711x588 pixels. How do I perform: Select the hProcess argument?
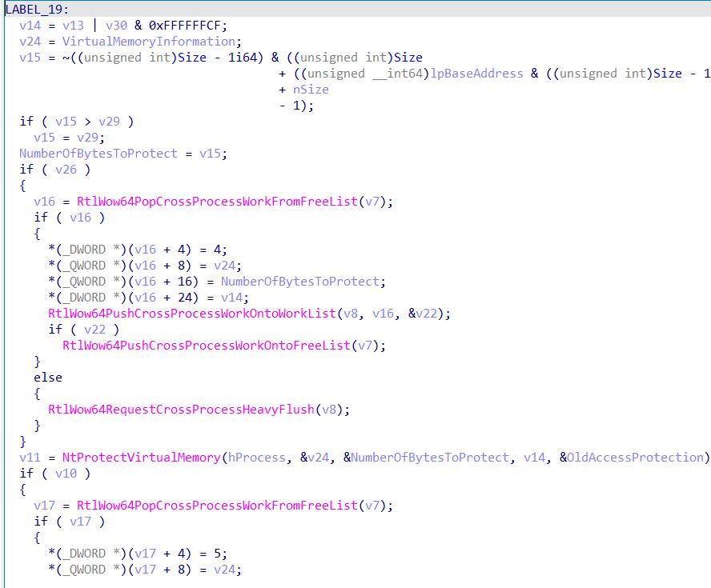tap(257, 457)
